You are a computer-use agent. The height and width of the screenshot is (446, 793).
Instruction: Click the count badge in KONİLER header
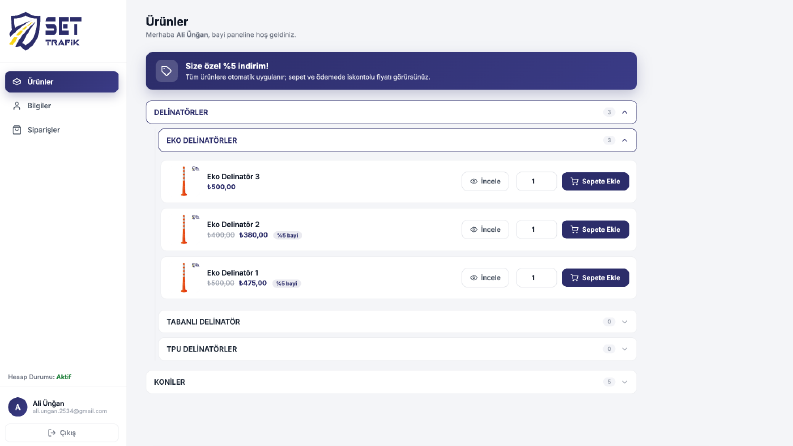click(609, 382)
